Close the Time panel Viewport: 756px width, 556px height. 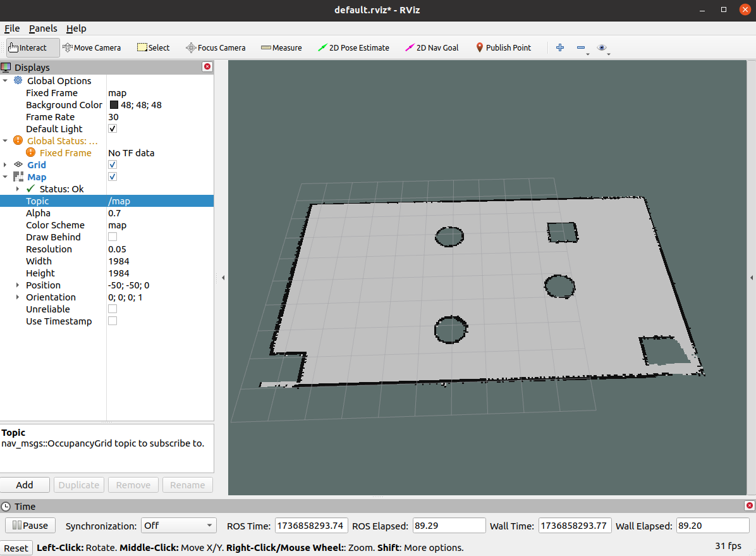[x=749, y=505]
